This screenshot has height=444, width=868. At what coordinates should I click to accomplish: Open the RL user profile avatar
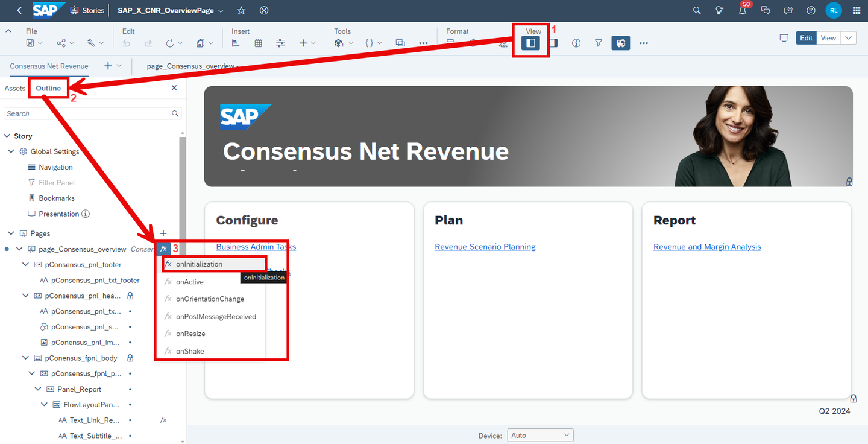click(834, 10)
